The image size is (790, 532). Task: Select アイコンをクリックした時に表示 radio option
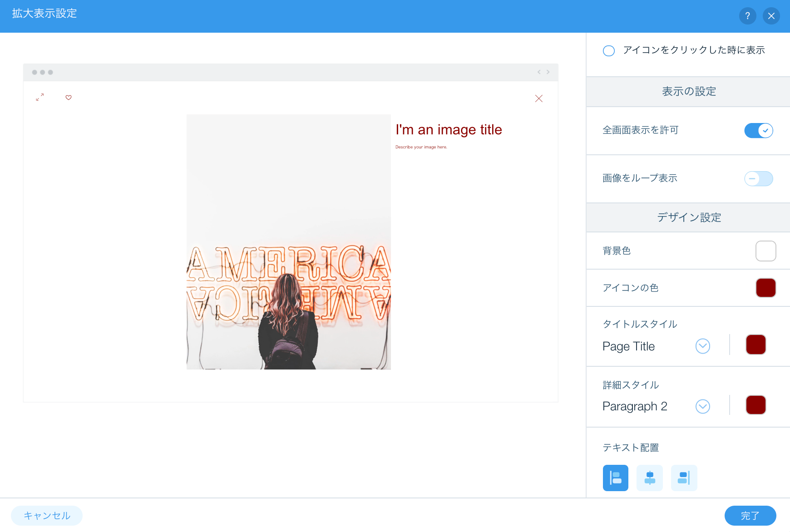pos(609,50)
